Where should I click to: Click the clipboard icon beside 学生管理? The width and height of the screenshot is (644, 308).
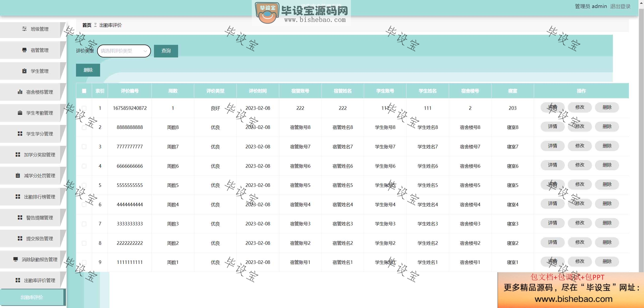coord(24,71)
